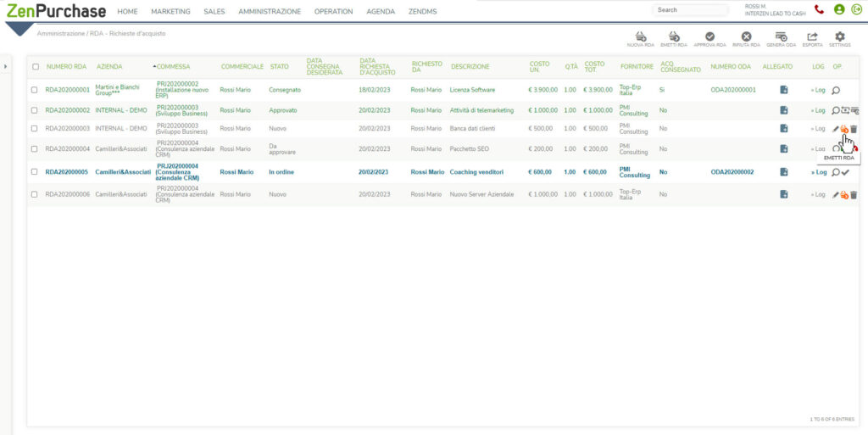Sort the table by the Commessa column

point(173,66)
